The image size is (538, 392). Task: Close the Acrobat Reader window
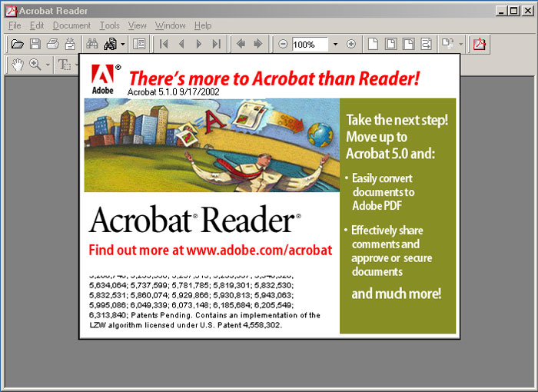click(x=528, y=11)
